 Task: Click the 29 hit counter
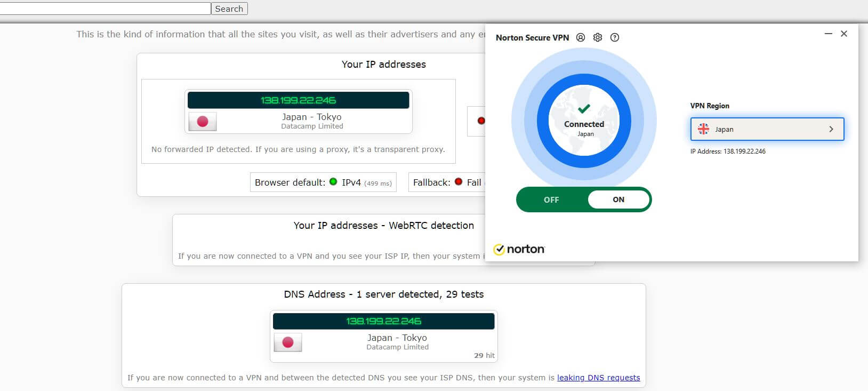click(484, 355)
